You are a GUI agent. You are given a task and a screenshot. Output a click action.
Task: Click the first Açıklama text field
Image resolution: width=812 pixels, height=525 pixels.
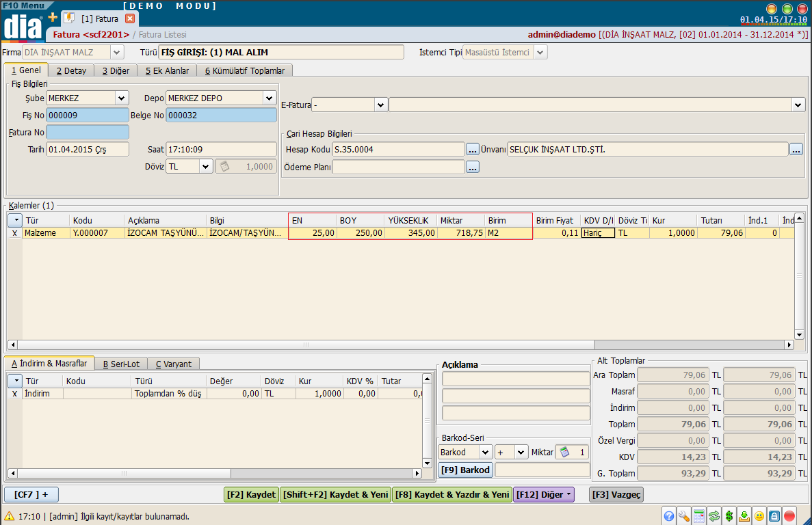(516, 379)
